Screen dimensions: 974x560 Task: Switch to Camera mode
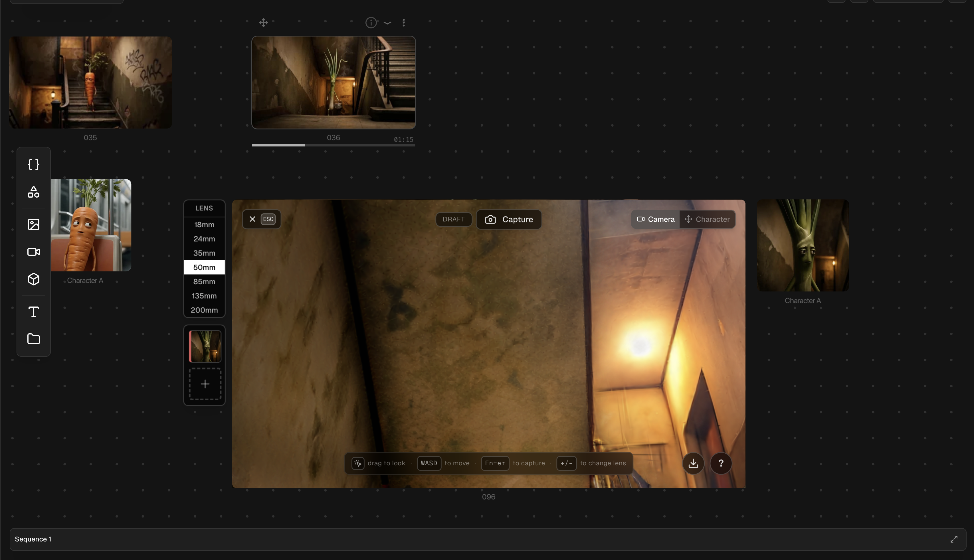pos(655,219)
